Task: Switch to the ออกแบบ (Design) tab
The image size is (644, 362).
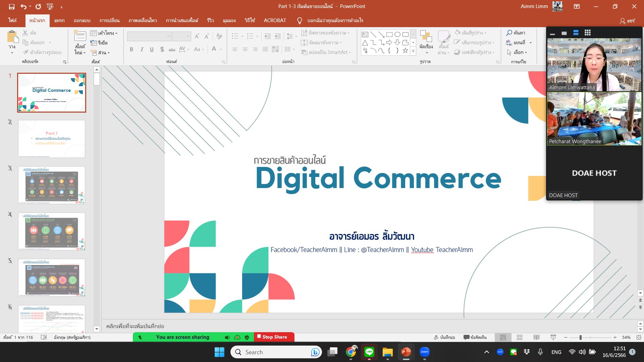Action: (x=82, y=20)
